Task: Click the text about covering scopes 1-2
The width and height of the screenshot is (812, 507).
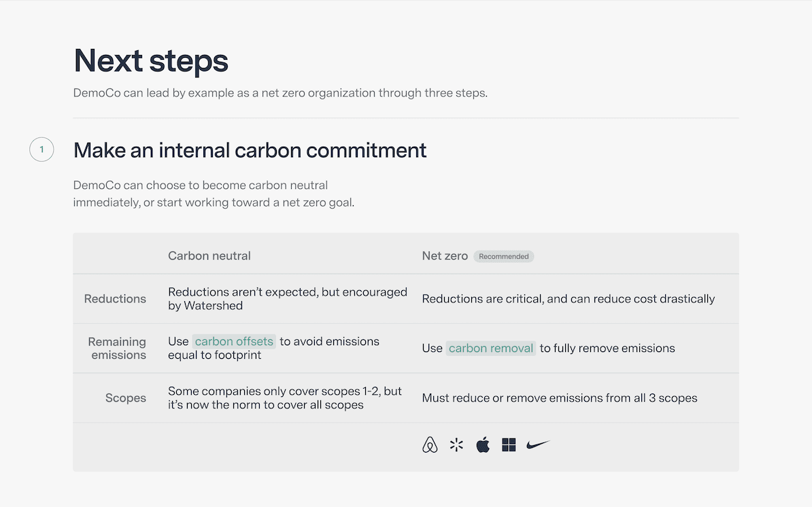Action: pos(285,398)
